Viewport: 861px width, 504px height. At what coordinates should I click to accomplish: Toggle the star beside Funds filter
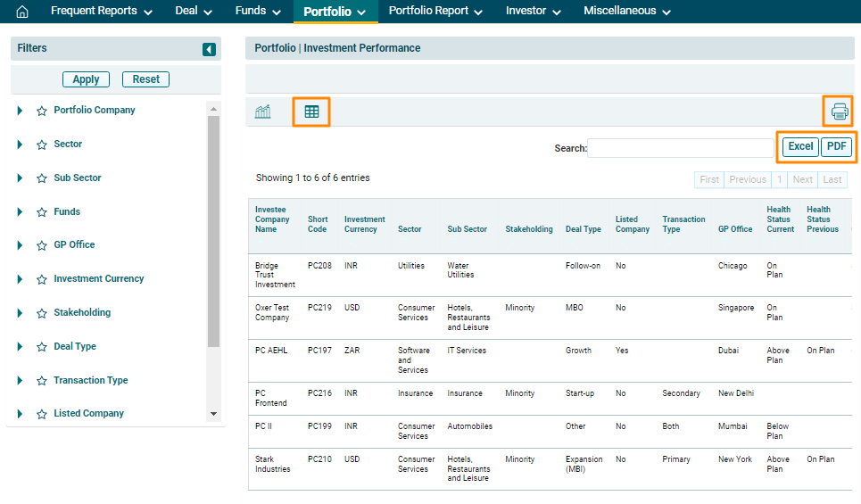pyautogui.click(x=41, y=212)
